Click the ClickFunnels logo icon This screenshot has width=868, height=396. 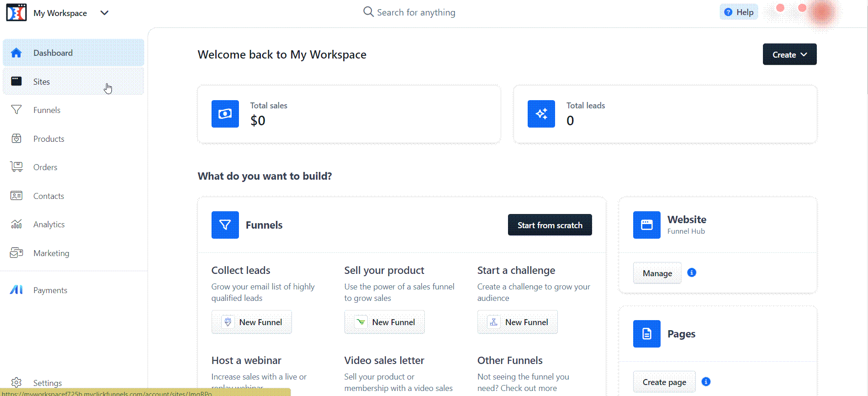pos(16,12)
